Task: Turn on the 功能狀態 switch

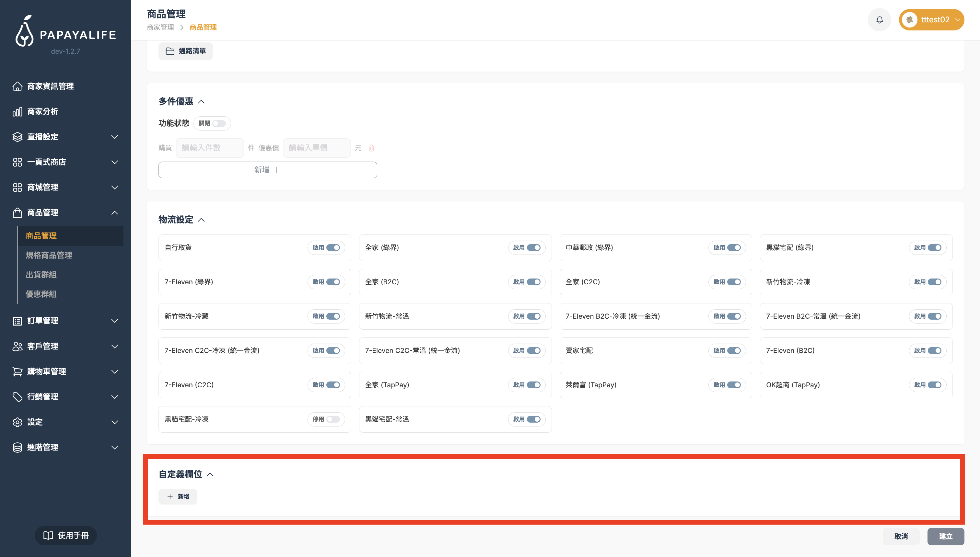Action: click(x=219, y=124)
